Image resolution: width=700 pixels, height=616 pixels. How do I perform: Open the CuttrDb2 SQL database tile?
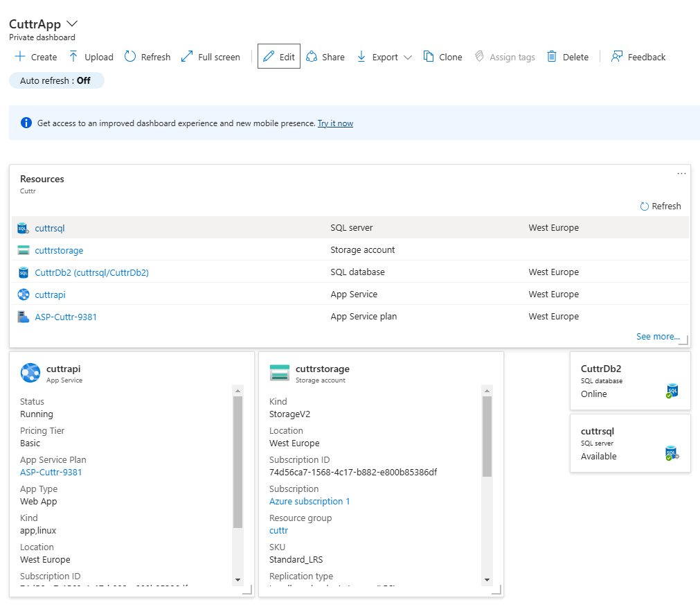pos(630,381)
